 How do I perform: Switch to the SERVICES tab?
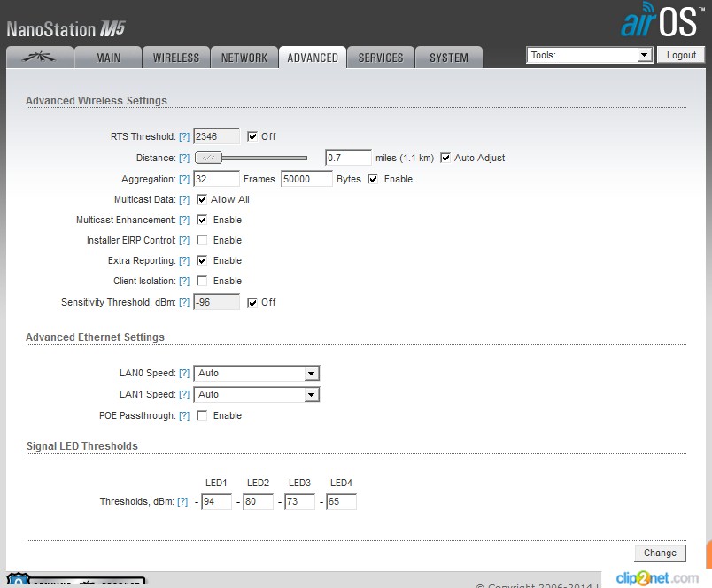click(x=381, y=58)
